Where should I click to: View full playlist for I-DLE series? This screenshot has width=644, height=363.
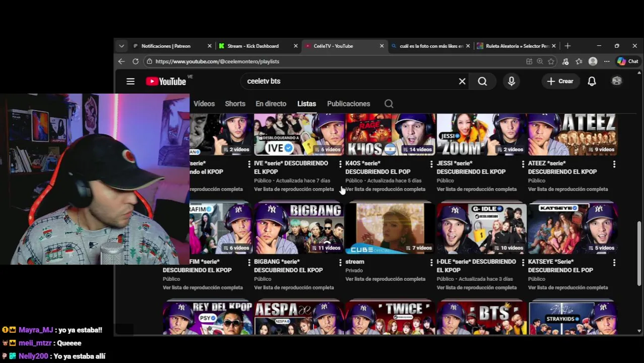tap(477, 288)
